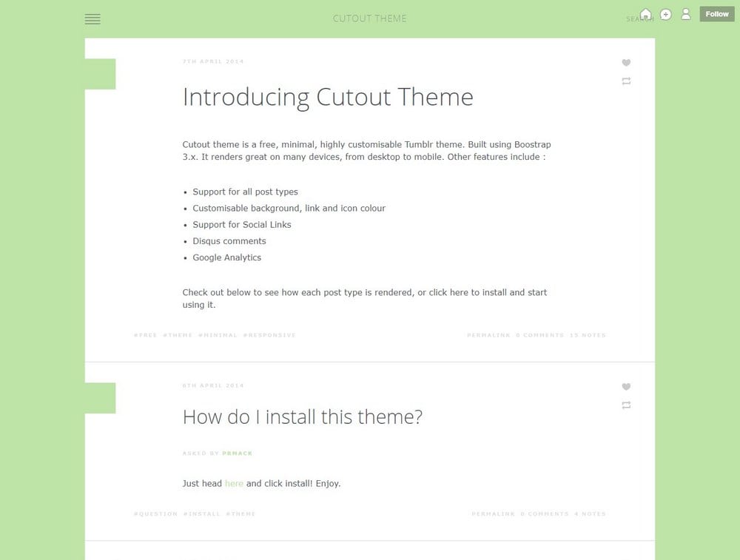Click the send message bubble icon
The width and height of the screenshot is (740, 560).
coord(665,14)
